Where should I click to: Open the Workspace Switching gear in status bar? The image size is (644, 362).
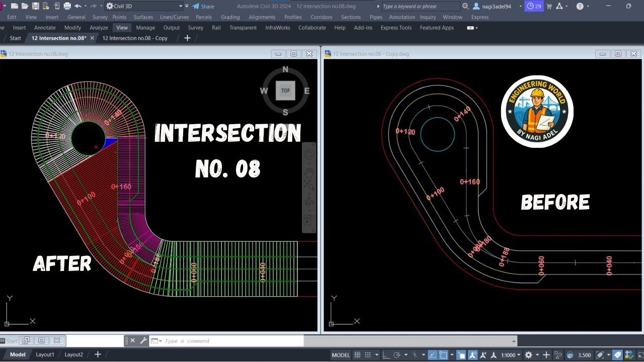[528, 355]
